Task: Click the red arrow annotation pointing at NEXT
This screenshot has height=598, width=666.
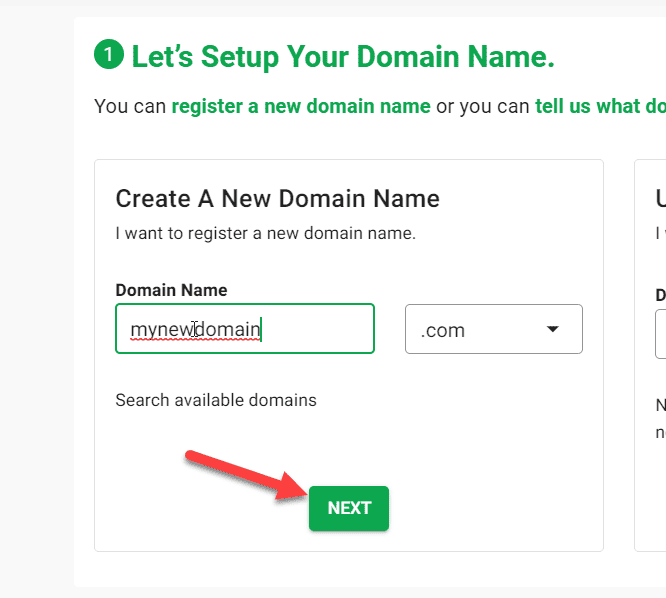Action: click(x=248, y=474)
